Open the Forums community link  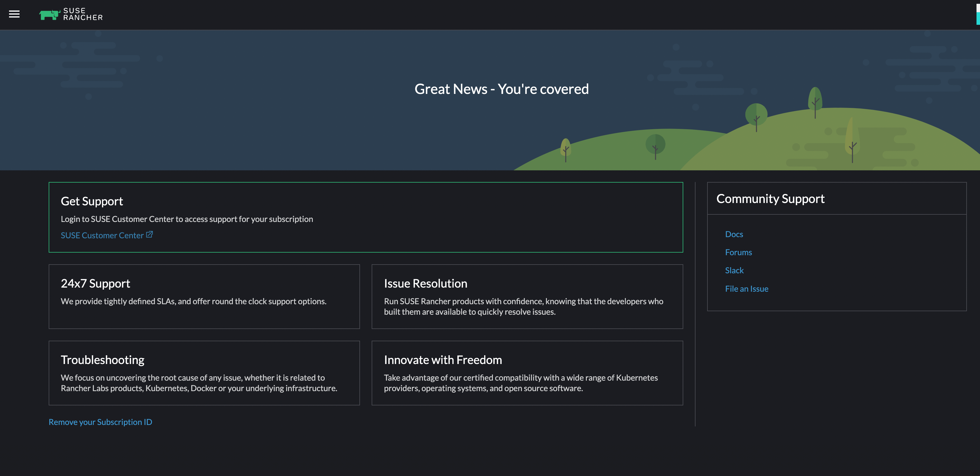coord(738,252)
